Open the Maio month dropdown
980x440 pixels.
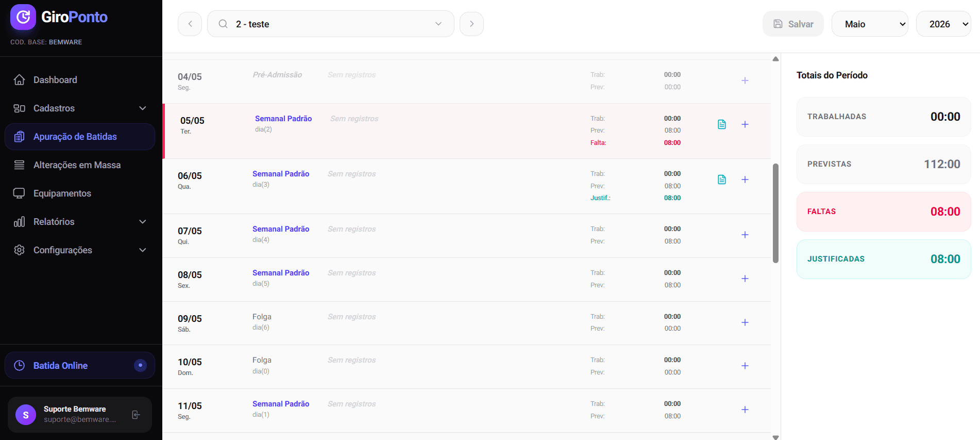(x=870, y=24)
